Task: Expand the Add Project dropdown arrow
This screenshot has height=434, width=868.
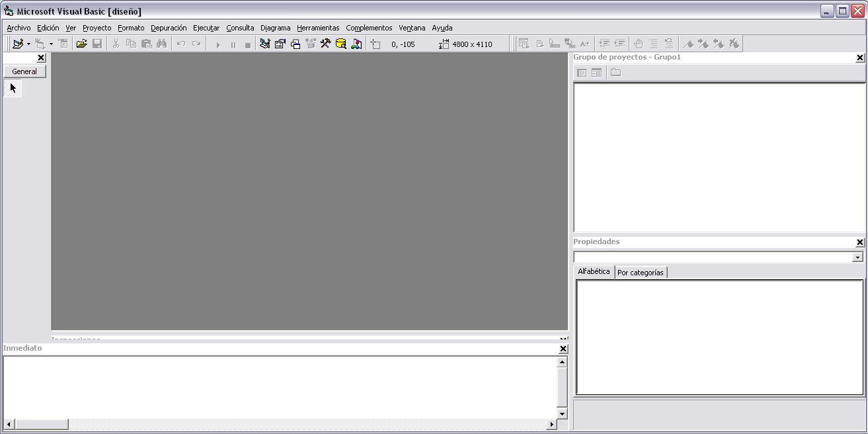Action: 28,44
